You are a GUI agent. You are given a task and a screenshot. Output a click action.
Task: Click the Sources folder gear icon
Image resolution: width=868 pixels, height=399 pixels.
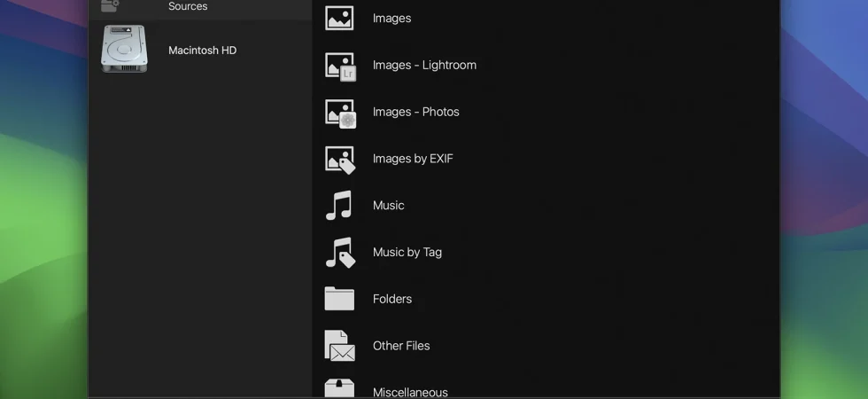[x=110, y=6]
